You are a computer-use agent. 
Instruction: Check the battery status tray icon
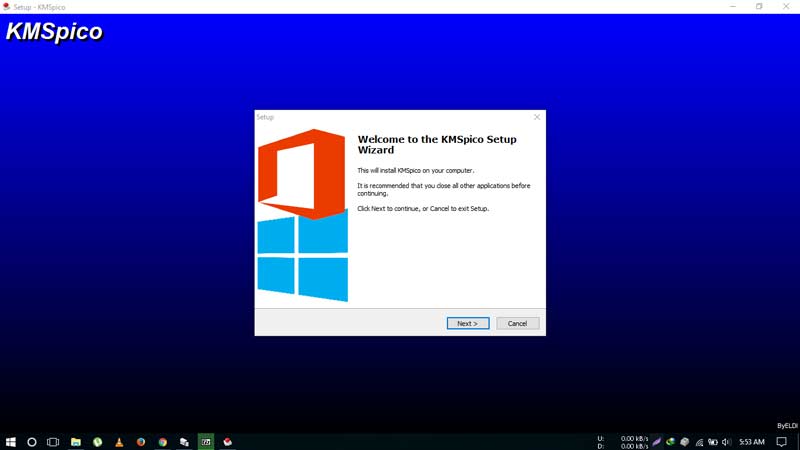coord(713,442)
